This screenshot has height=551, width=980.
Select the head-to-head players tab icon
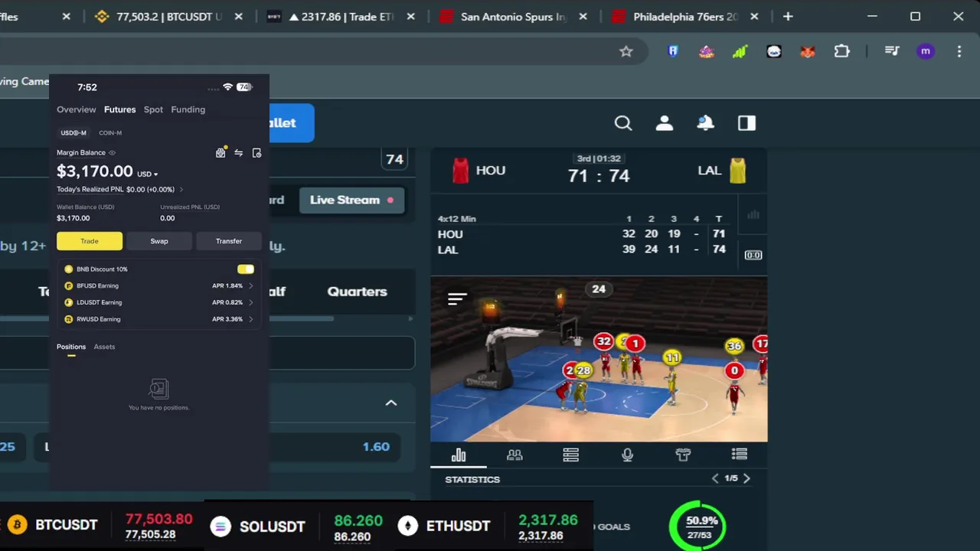(514, 455)
